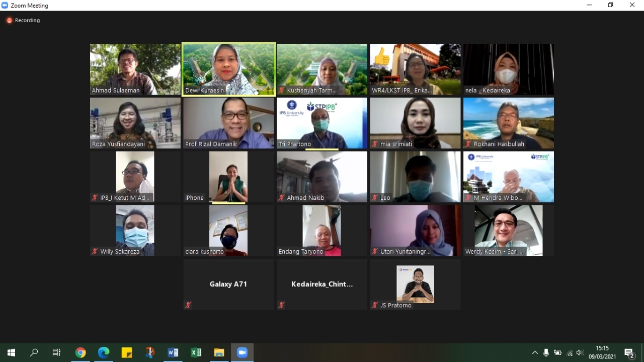Click the microphone-in-use icon in system tray
This screenshot has width=644, height=362.
(546, 353)
